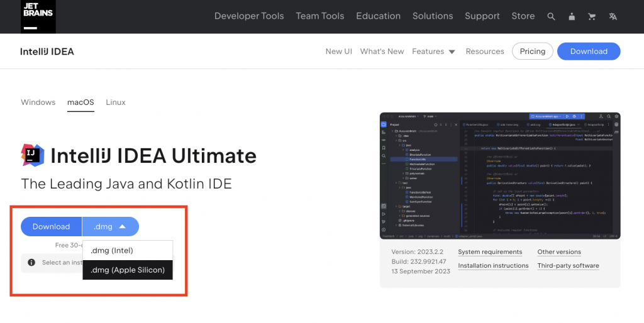Open the site search magnifier icon

[551, 16]
